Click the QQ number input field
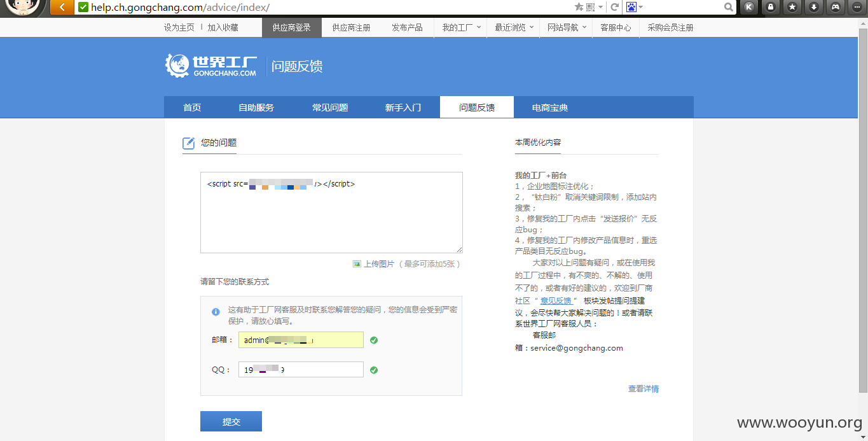The height and width of the screenshot is (441, 868). (301, 370)
